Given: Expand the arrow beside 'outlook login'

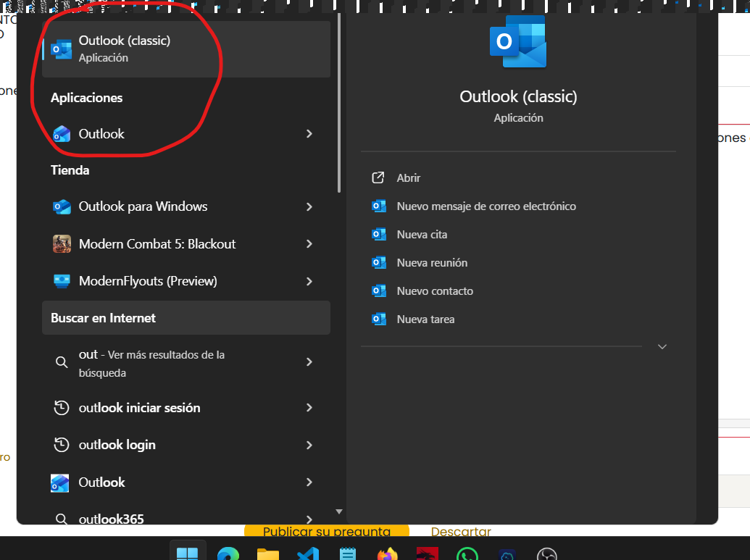Looking at the screenshot, I should click(309, 445).
